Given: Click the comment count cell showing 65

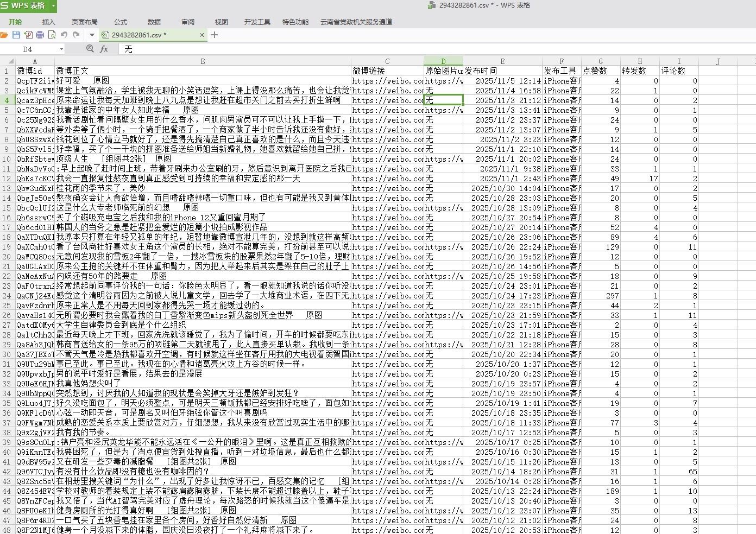Looking at the screenshot, I should click(x=679, y=472).
